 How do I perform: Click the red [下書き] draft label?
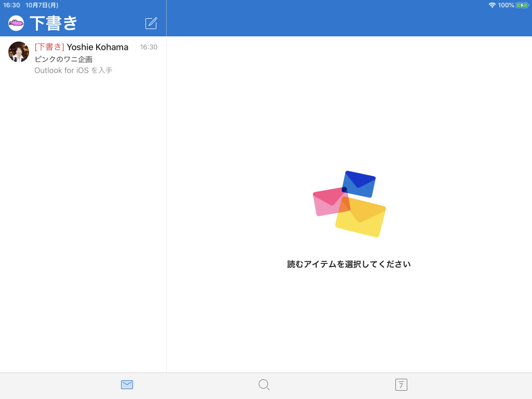[49, 47]
